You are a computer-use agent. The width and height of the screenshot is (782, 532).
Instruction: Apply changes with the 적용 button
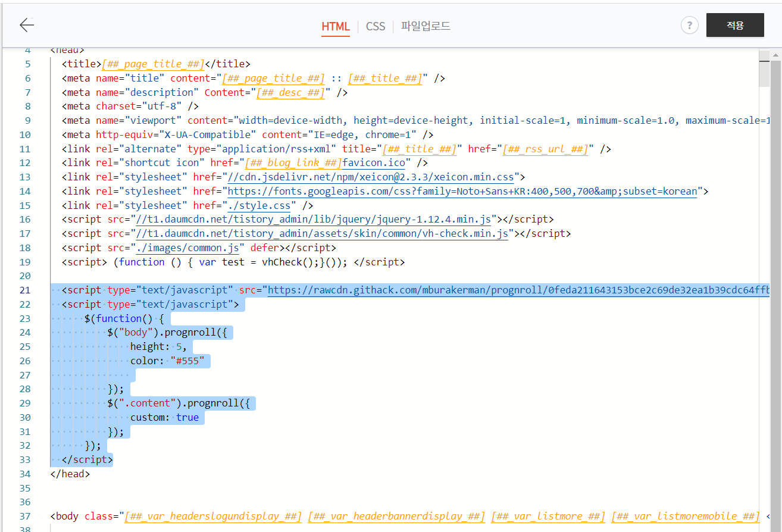pyautogui.click(x=735, y=25)
